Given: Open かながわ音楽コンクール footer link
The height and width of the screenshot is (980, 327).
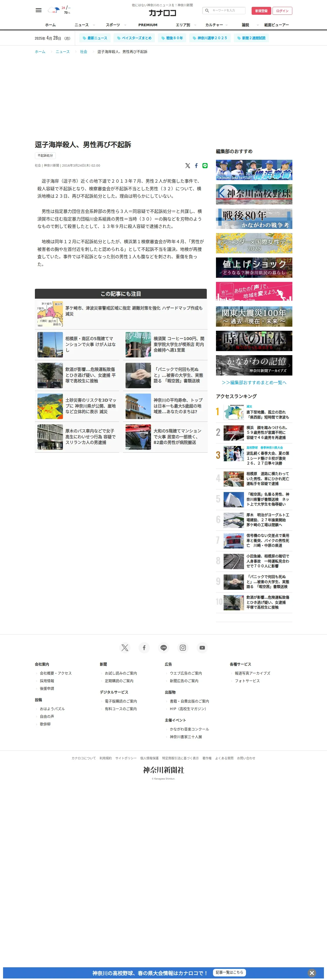Looking at the screenshot, I should pos(189,729).
